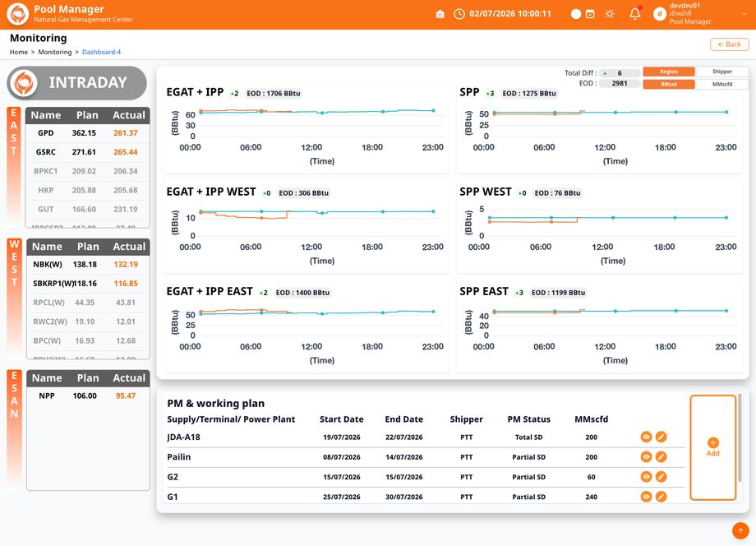The height and width of the screenshot is (546, 756).
Task: Click the EGAT + IPP chart last data point
Action: pyautogui.click(x=433, y=110)
